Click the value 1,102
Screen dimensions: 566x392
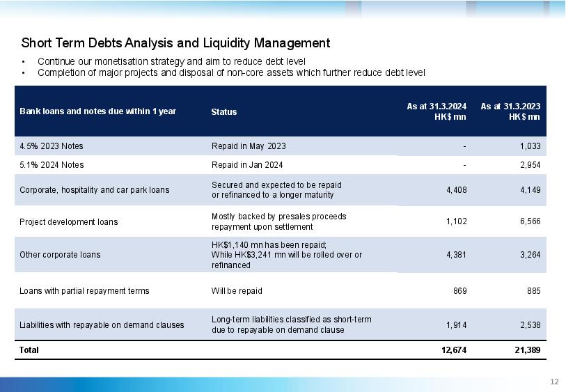pos(457,221)
